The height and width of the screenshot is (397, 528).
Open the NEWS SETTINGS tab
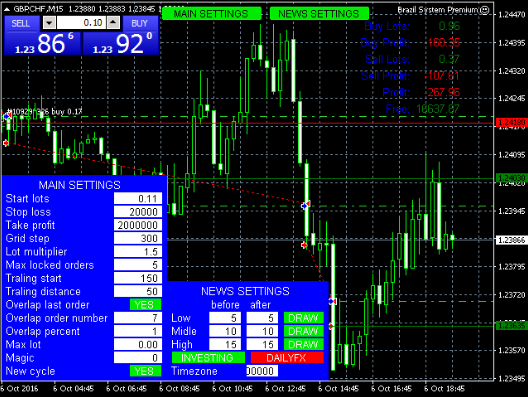pyautogui.click(x=319, y=14)
